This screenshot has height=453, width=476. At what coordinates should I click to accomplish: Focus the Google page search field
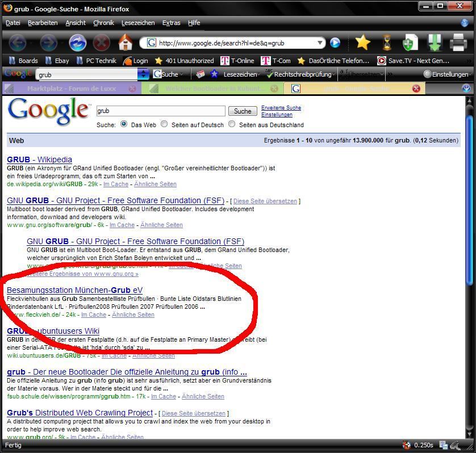(161, 111)
